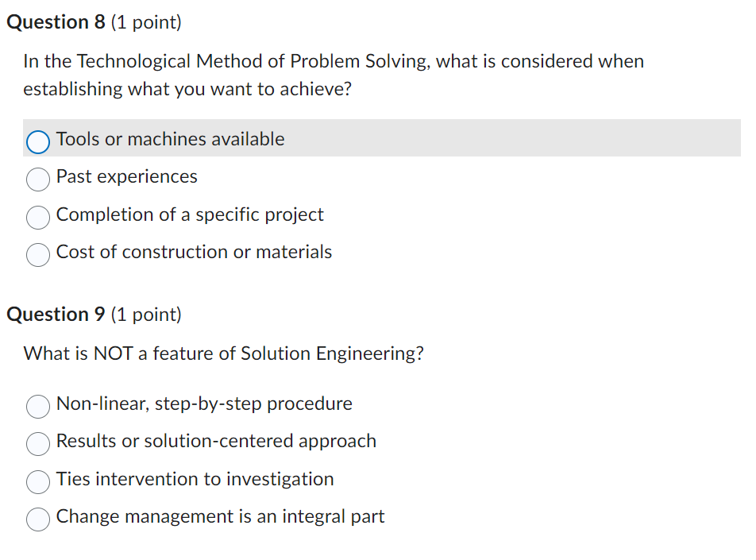
Task: Click the 'Tools or machines available' answer text
Action: tap(170, 139)
